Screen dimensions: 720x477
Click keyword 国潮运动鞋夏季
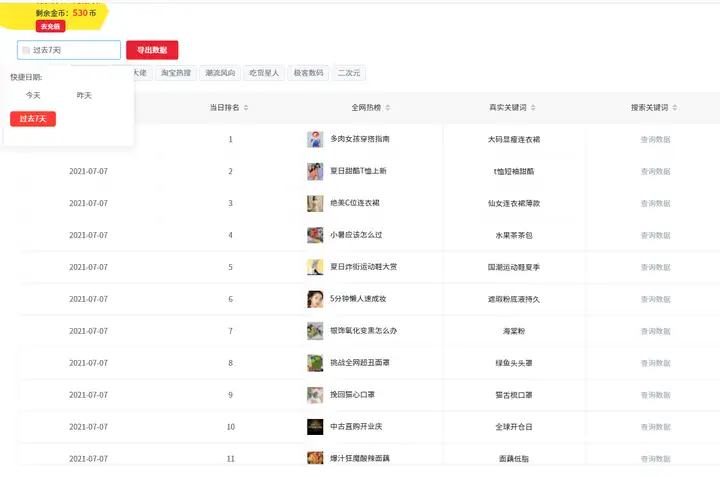point(514,267)
